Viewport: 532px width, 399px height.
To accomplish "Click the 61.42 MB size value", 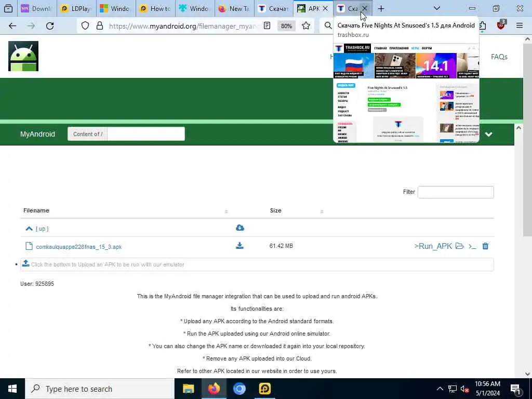I will (281, 246).
